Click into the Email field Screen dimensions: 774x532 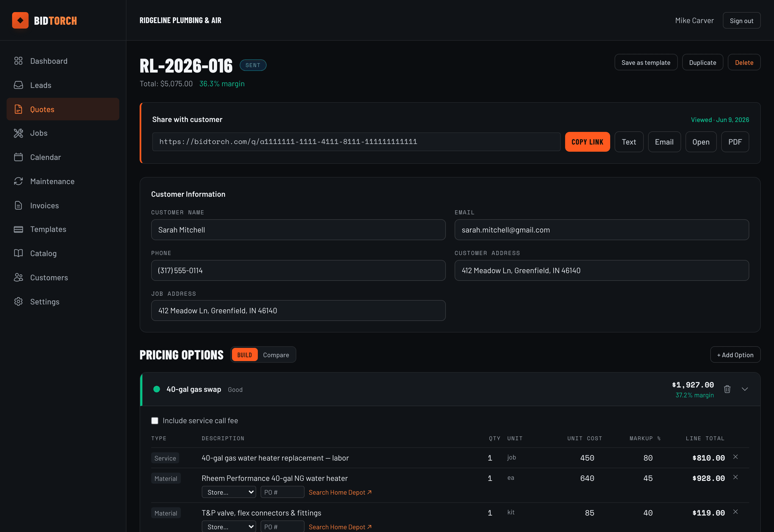coord(601,230)
